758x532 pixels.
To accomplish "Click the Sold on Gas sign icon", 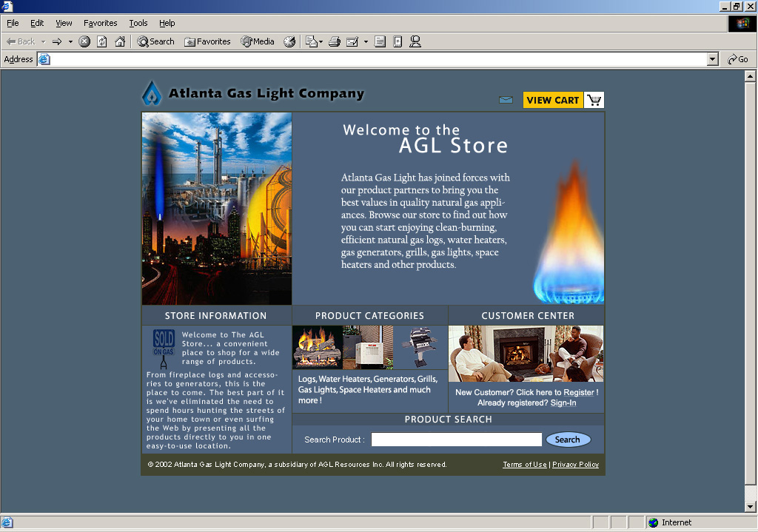I will (x=164, y=348).
